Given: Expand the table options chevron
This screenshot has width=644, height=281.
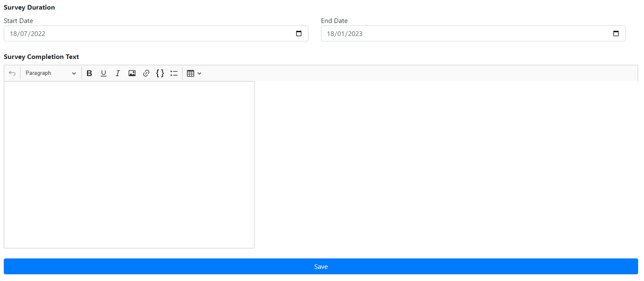Looking at the screenshot, I should [x=199, y=73].
